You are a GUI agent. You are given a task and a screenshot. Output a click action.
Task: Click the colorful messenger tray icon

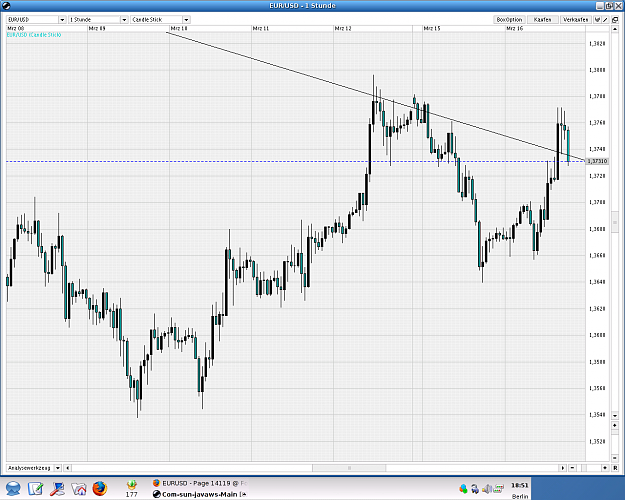coord(463,488)
